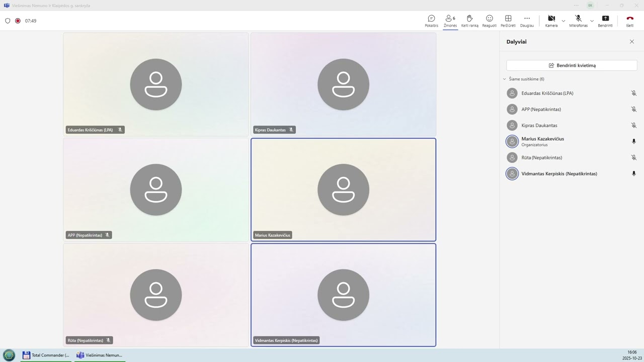Screen dimensions: 644x362
Task: Select Rūta (Nepatikrintas) in participant list
Action: tap(572, 157)
